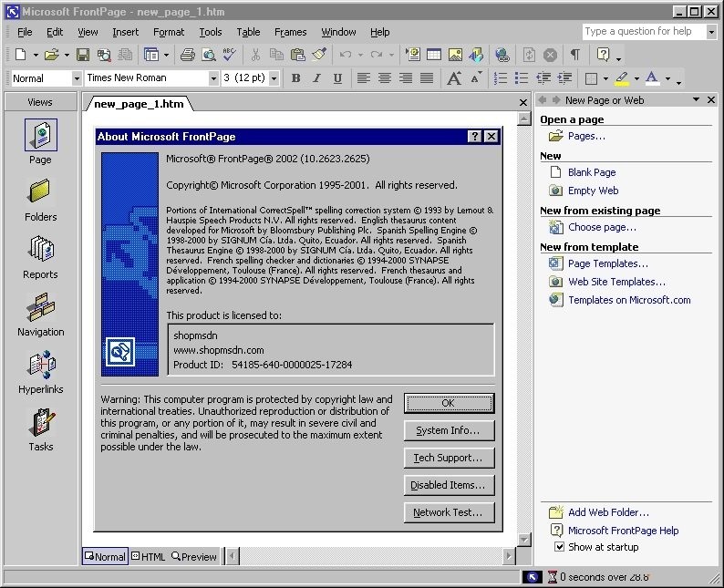The height and width of the screenshot is (588, 724).
Task: Click the Save toolbar icon
Action: click(x=83, y=55)
